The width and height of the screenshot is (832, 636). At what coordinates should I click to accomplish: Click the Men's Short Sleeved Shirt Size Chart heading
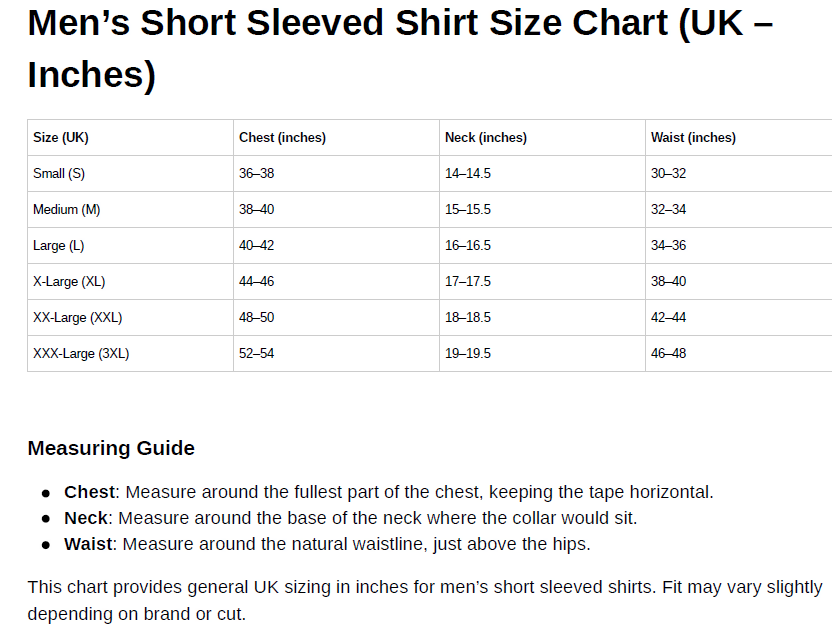(x=400, y=48)
